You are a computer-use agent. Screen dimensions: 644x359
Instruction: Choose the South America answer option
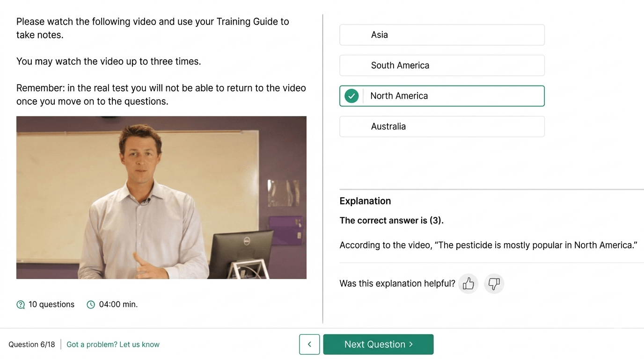(x=442, y=65)
